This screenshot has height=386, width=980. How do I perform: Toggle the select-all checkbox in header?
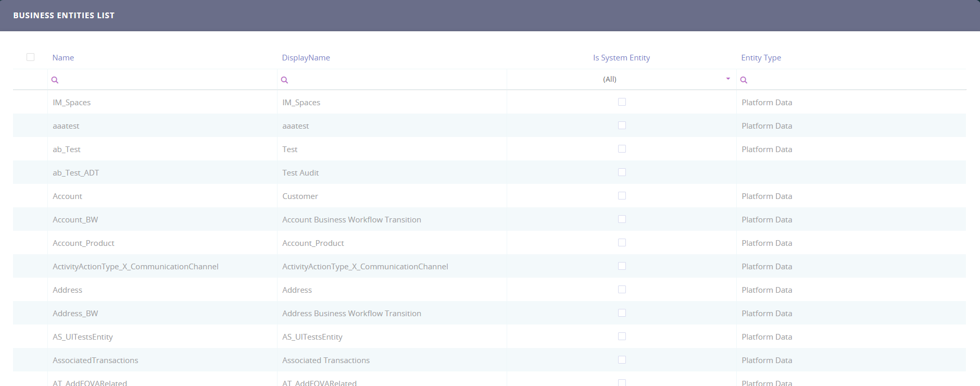click(30, 57)
